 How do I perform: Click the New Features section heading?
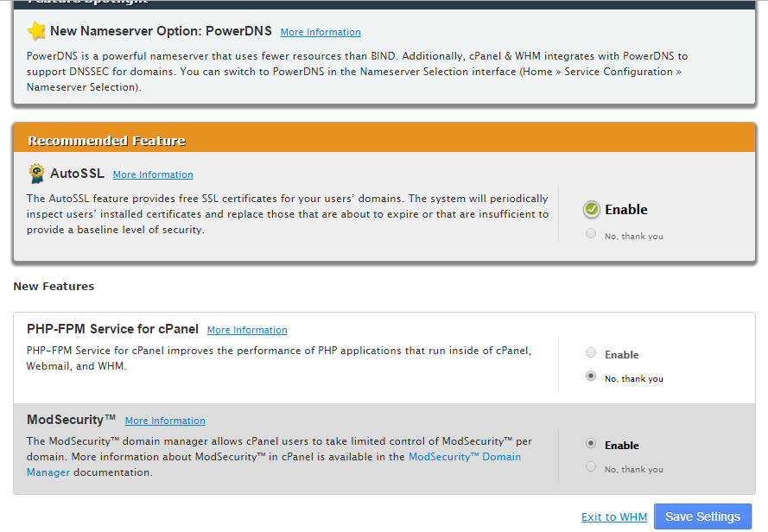54,286
